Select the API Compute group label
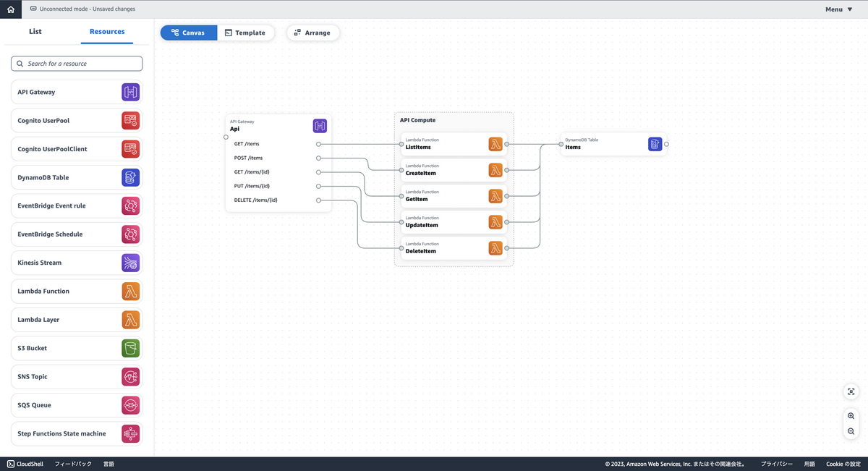 pyautogui.click(x=418, y=120)
